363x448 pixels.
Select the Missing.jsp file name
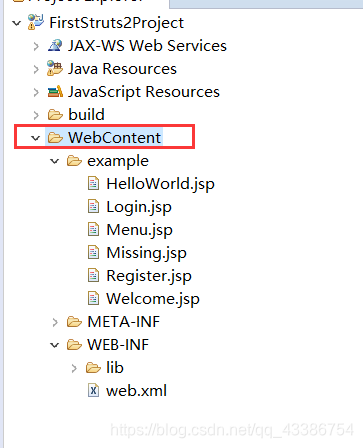[146, 253]
